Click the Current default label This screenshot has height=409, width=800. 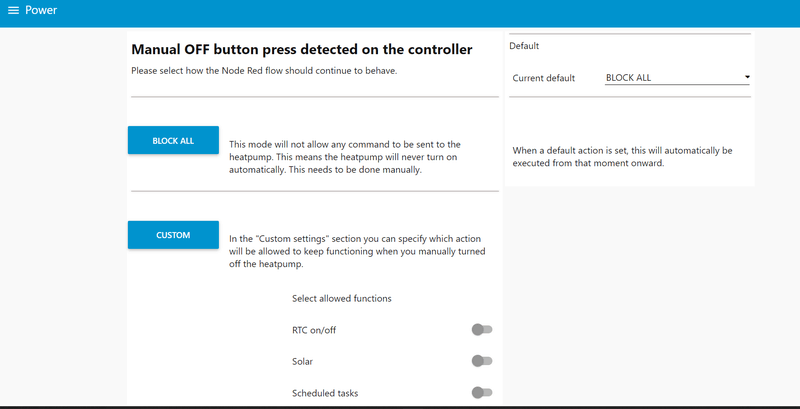pyautogui.click(x=543, y=78)
